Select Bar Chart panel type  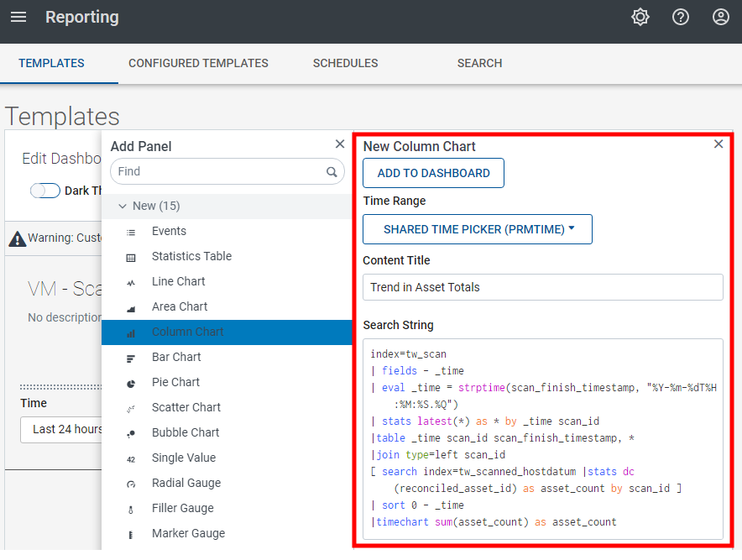pyautogui.click(x=227, y=357)
